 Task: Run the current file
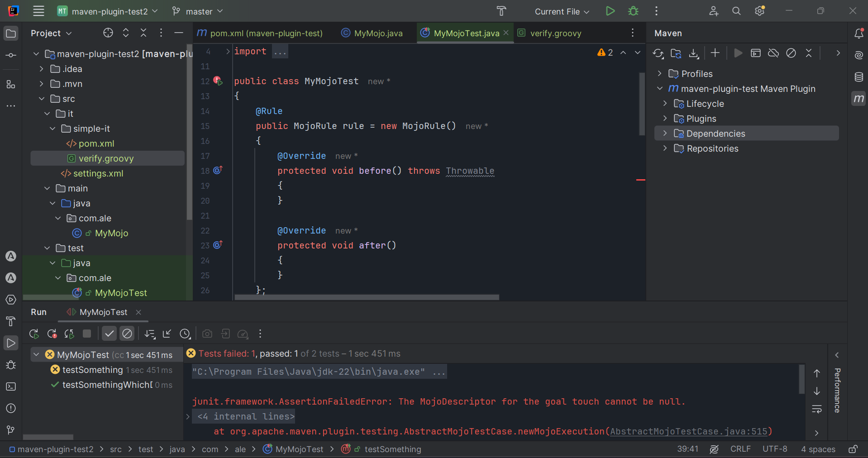(x=610, y=11)
